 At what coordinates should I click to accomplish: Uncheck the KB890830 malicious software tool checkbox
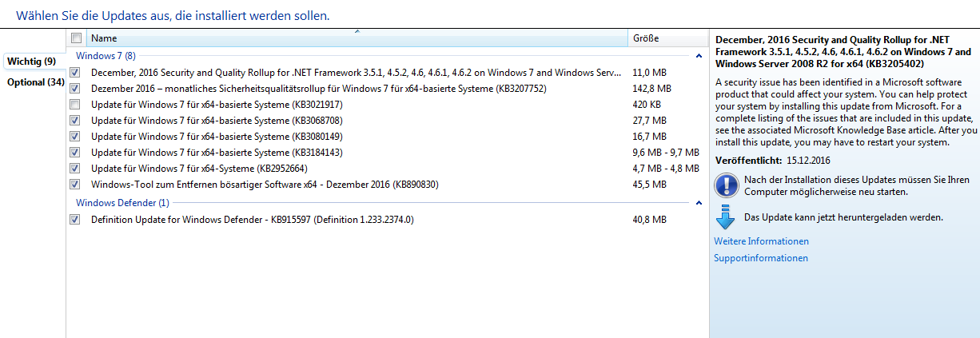pyautogui.click(x=75, y=185)
